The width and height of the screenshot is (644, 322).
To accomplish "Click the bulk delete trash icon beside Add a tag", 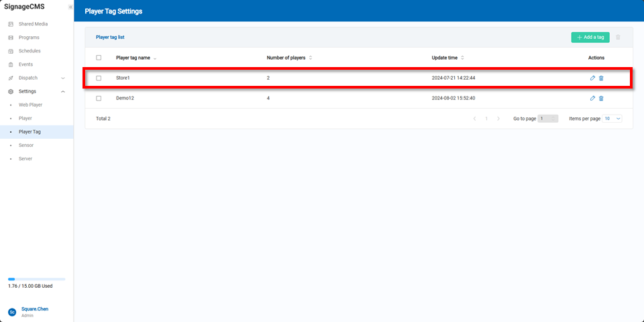I will tap(618, 38).
